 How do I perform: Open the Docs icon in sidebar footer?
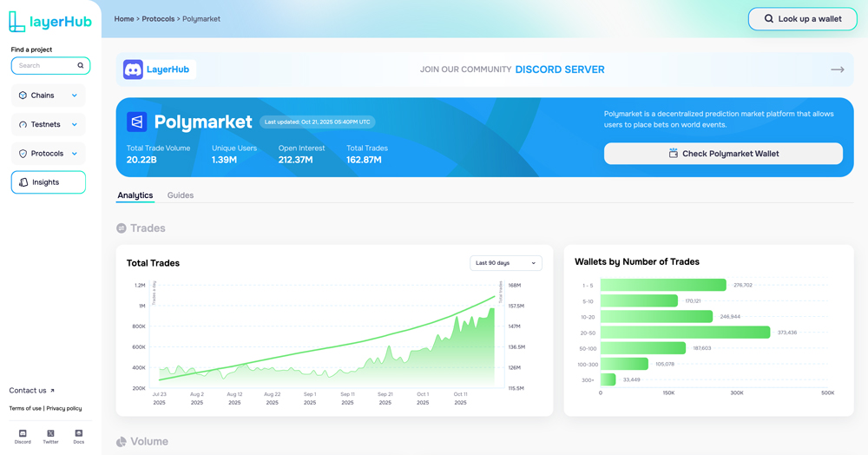[79, 433]
